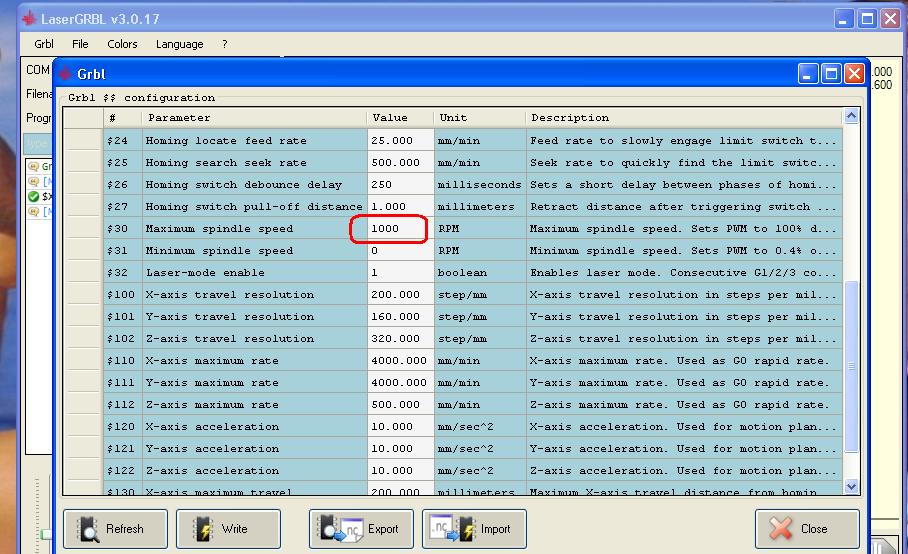The image size is (908, 554).
Task: Click the Parameter column header
Action: coord(252,118)
